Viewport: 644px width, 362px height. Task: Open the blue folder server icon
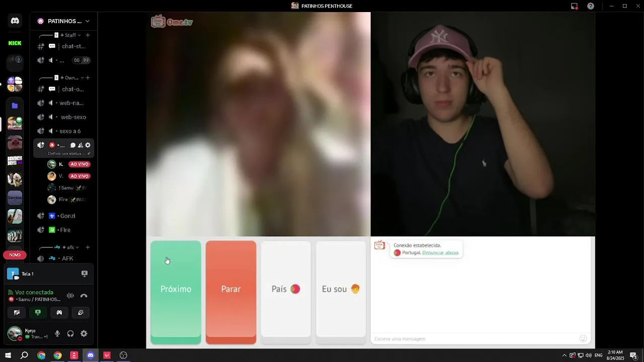(15, 106)
